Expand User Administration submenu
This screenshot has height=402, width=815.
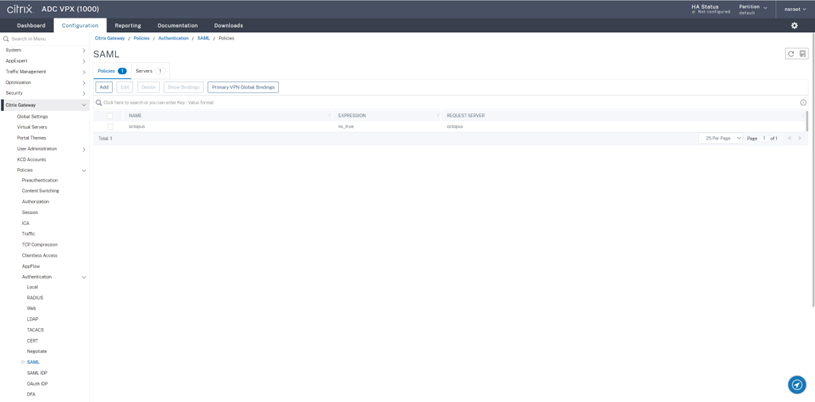[84, 149]
